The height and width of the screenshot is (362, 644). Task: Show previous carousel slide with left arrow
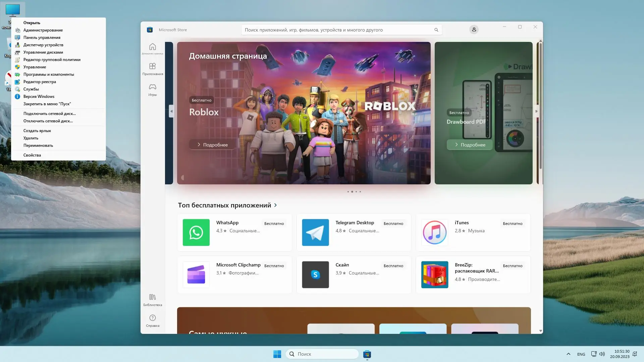[x=171, y=111]
